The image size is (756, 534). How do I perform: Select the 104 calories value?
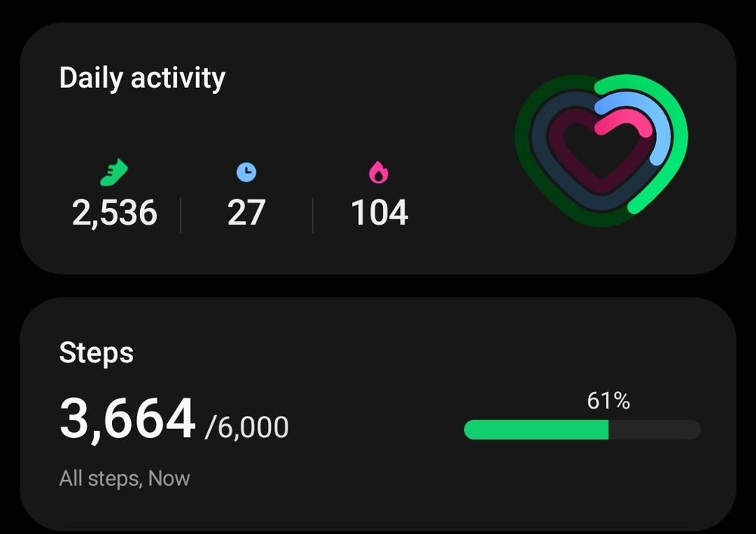379,213
